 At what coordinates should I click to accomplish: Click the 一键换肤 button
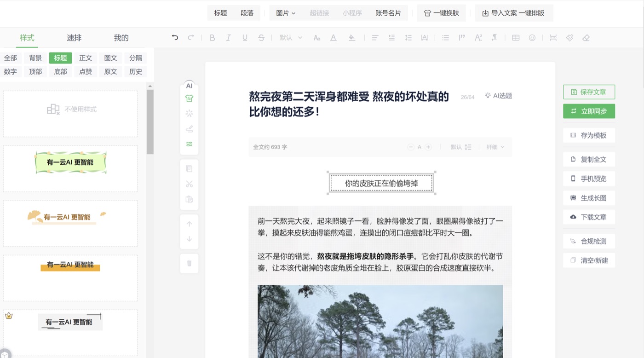click(442, 13)
